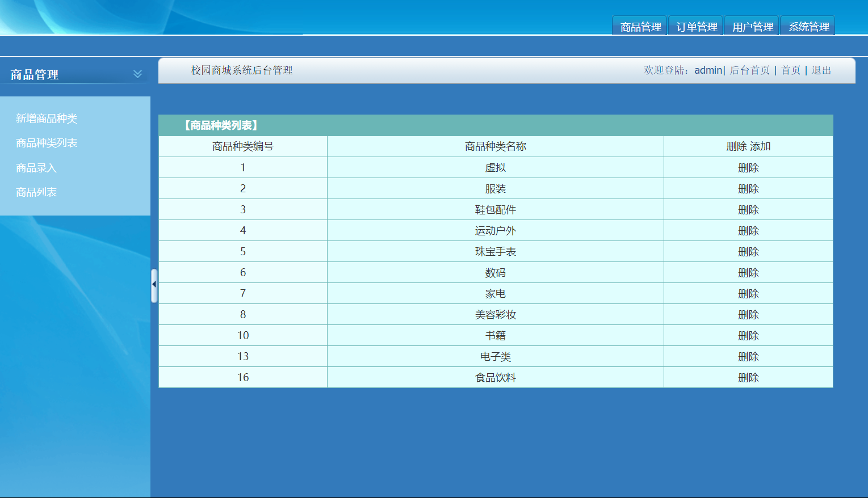Click the 商品种类名称 column header
This screenshot has height=498, width=868.
[496, 146]
